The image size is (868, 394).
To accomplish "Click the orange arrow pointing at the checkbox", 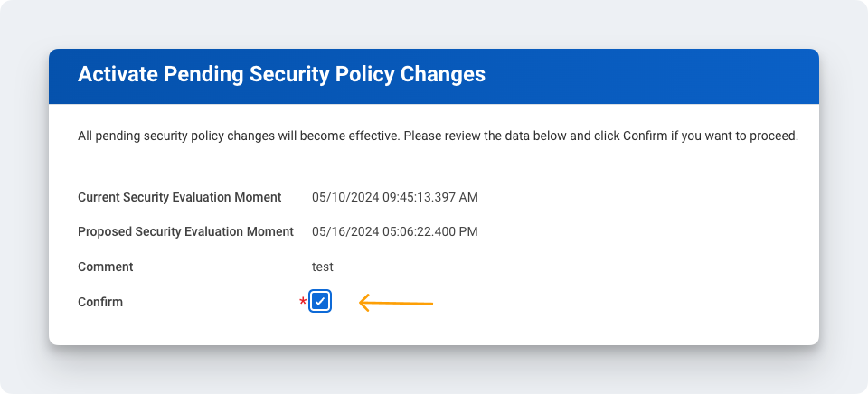I will point(396,303).
